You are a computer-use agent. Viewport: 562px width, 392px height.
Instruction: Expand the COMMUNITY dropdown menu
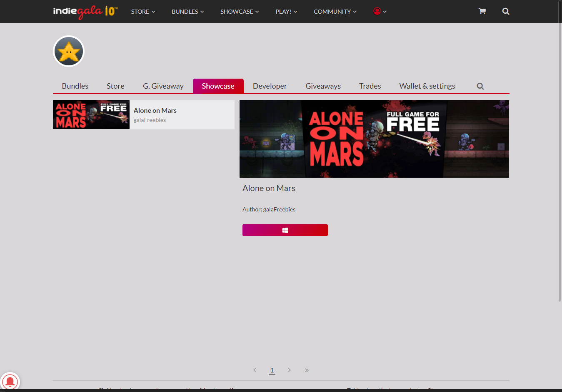point(335,12)
